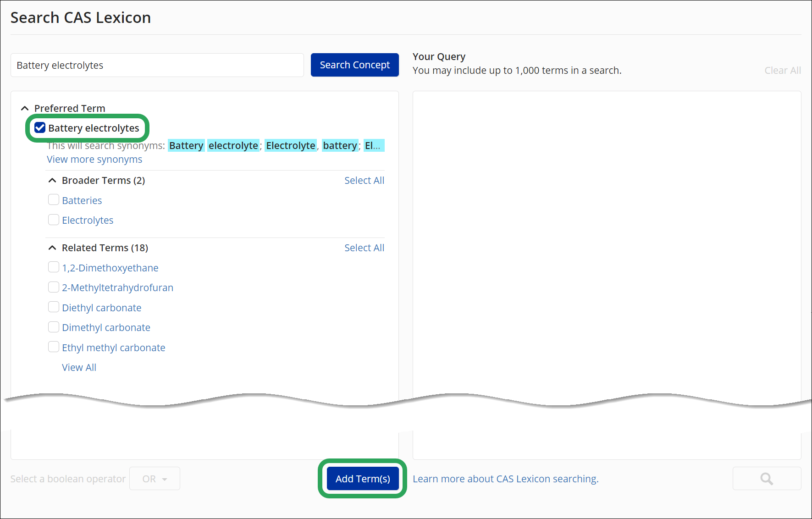Open the Ethyl methyl carbonate term link
812x519 pixels.
pos(114,348)
